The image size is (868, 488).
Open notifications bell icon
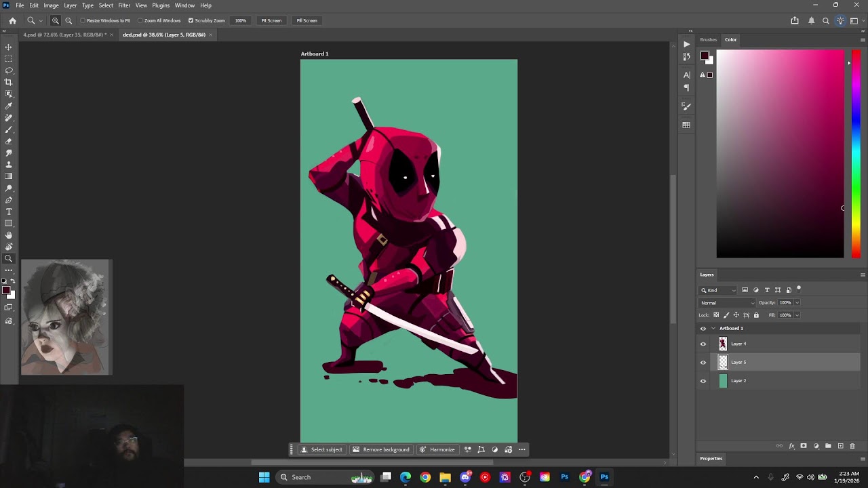[811, 20]
